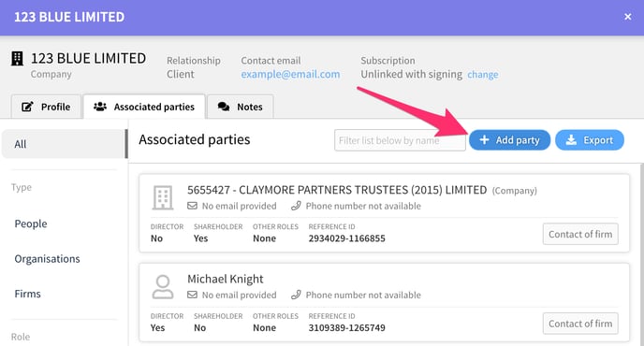644x346 pixels.
Task: Close the 123 BLUE LIMITED dialog
Action: pyautogui.click(x=627, y=17)
